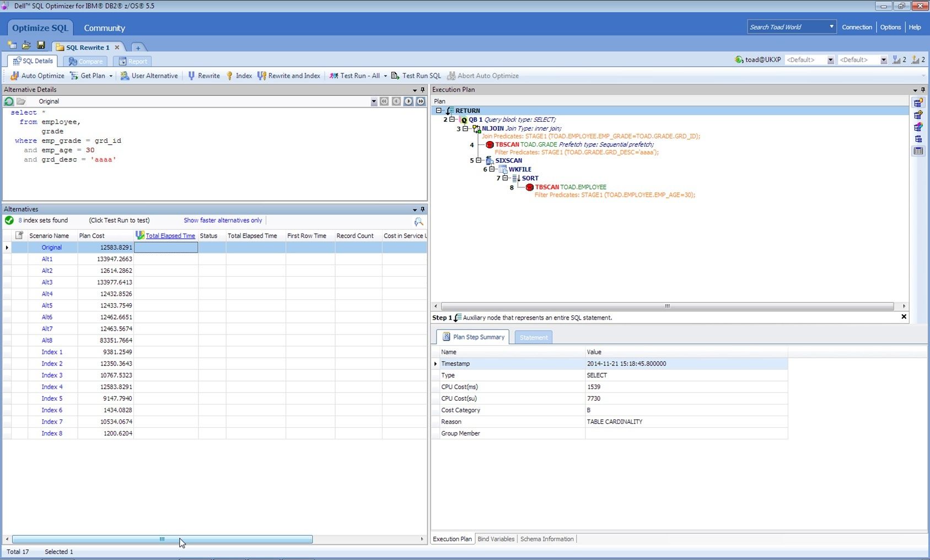
Task: Click Show faster alternatives only link
Action: pyautogui.click(x=223, y=220)
